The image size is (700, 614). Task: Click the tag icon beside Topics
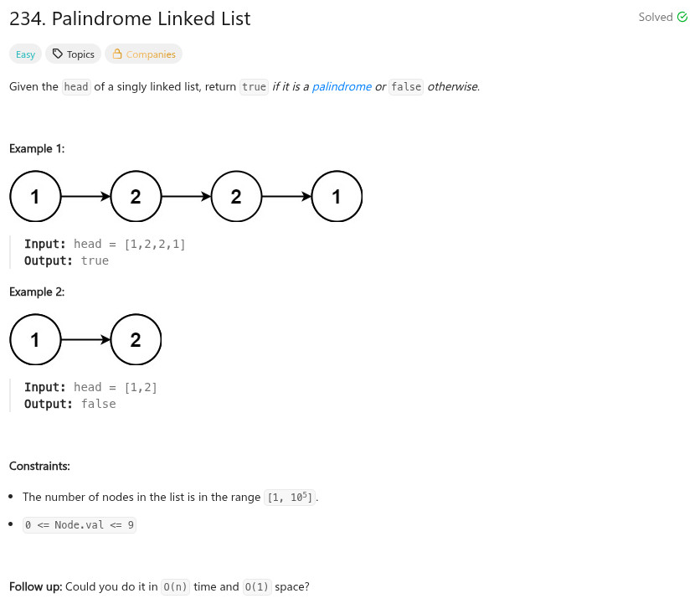click(x=57, y=54)
